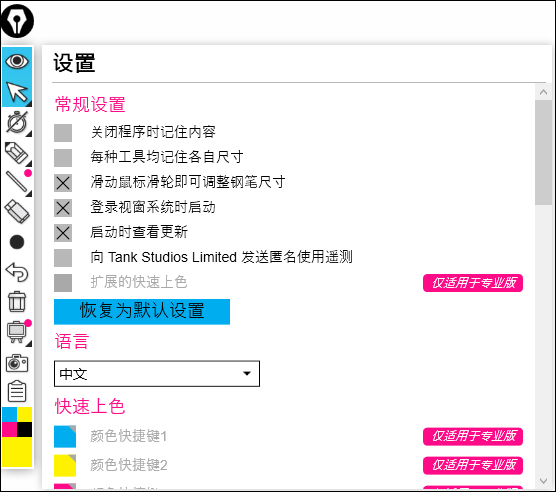The width and height of the screenshot is (556, 492).
Task: Uncheck 启动时查看更新 checkbox
Action: tap(63, 233)
